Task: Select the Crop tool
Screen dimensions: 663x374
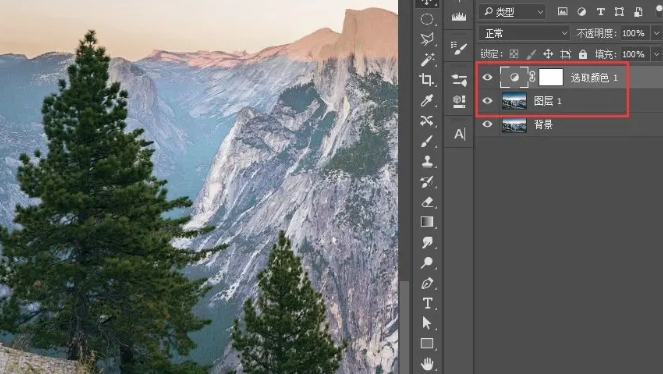Action: [x=427, y=79]
